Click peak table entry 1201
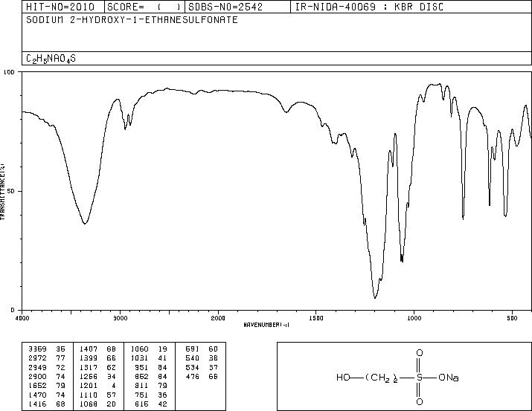This screenshot has width=532, height=411. (89, 386)
